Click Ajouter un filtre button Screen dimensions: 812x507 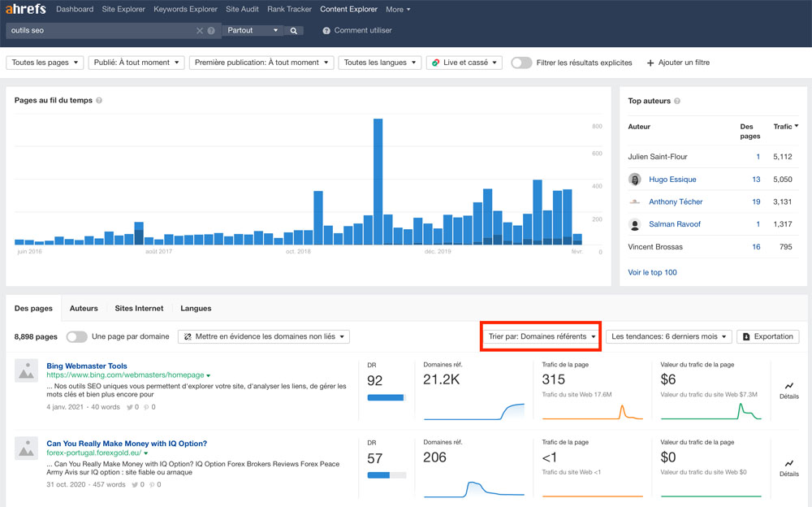click(678, 63)
